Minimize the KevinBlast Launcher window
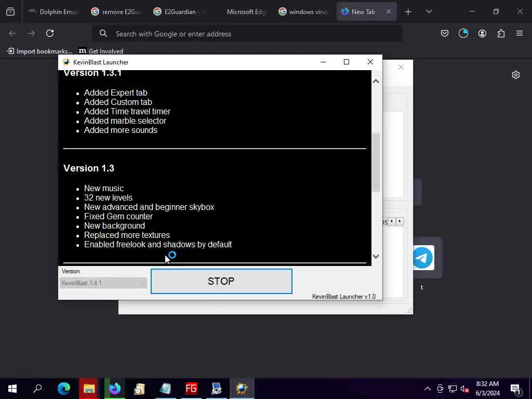The image size is (532, 399). point(323,62)
